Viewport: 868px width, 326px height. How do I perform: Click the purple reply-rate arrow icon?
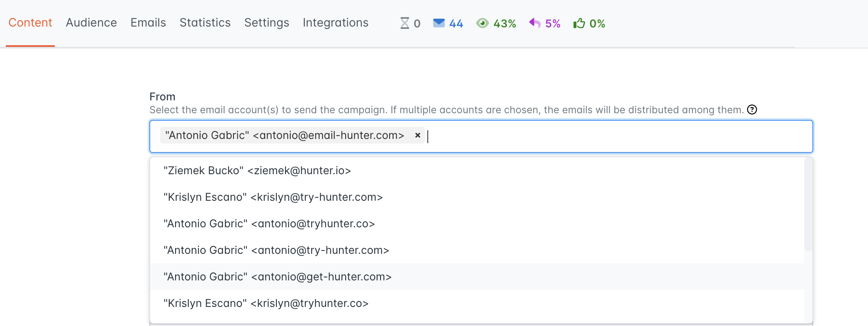click(535, 23)
